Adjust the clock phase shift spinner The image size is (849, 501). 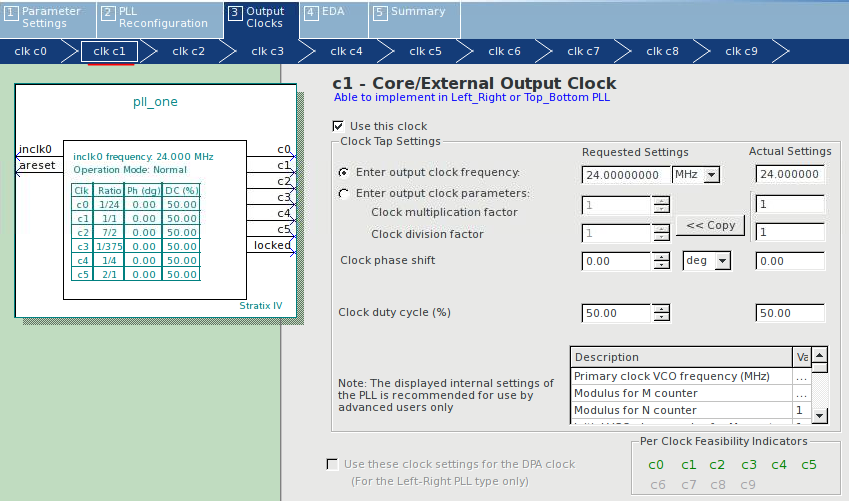[661, 261]
